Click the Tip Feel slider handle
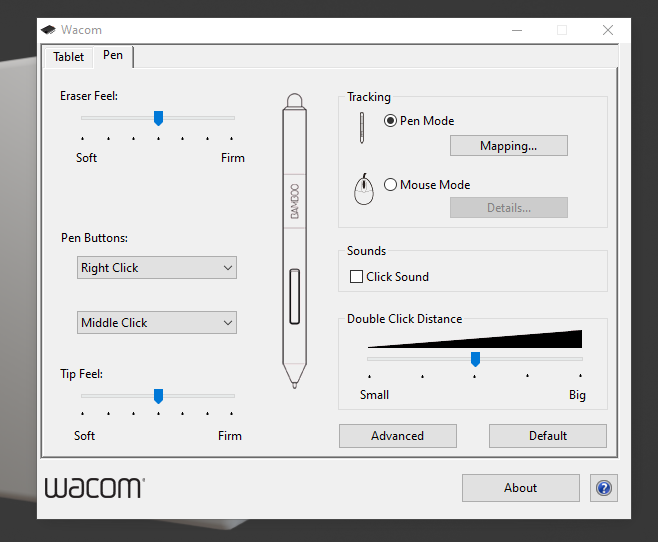The image size is (658, 542). 158,396
